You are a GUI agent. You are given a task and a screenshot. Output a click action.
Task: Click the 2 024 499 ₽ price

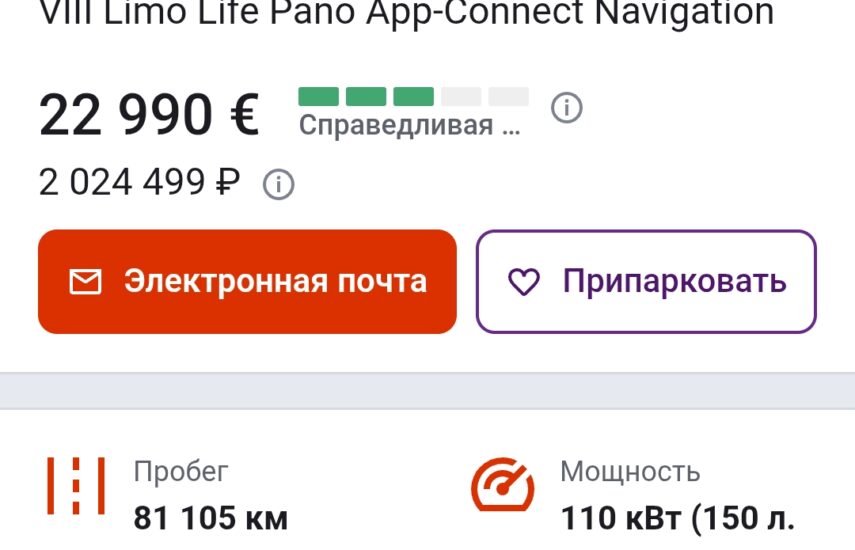click(140, 182)
